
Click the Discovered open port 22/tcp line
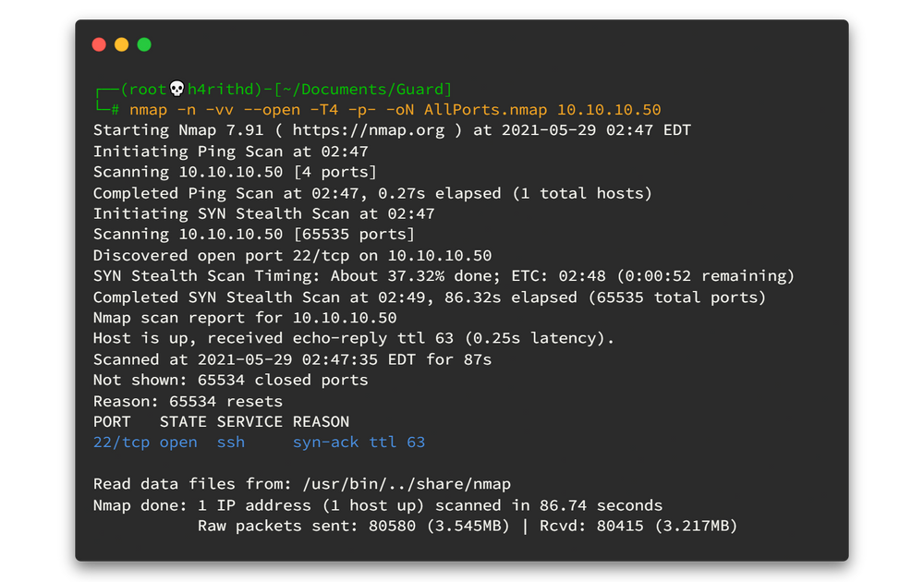pos(292,255)
